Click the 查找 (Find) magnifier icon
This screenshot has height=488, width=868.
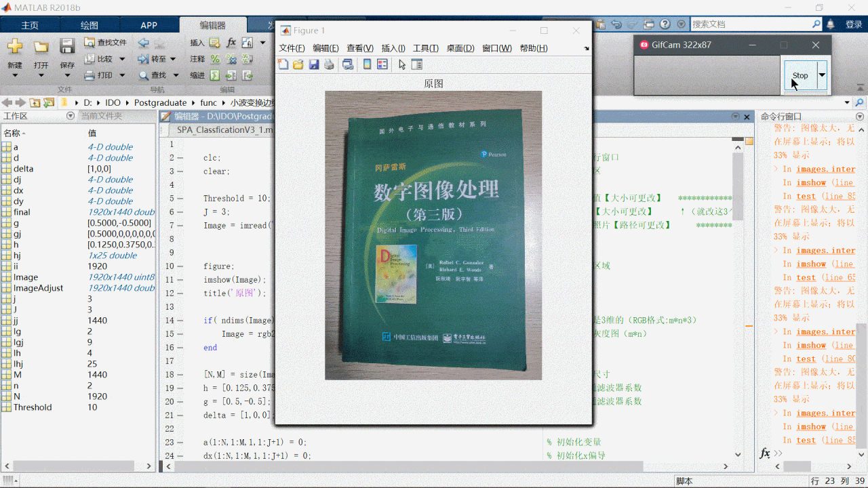(x=144, y=75)
